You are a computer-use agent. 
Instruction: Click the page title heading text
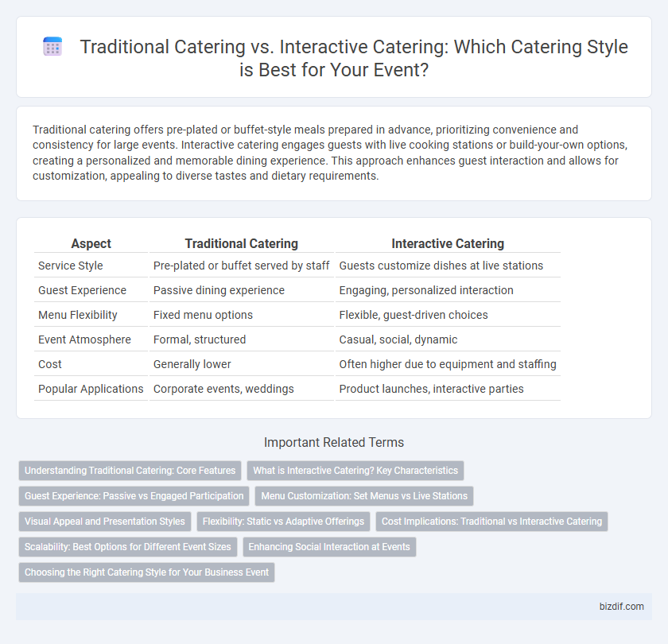pyautogui.click(x=354, y=58)
